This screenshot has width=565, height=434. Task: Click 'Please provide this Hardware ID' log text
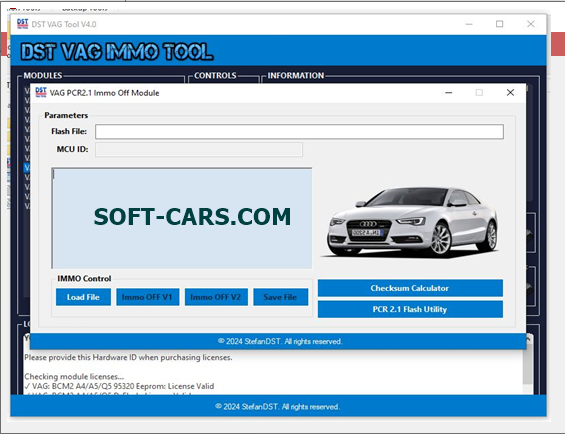(x=128, y=357)
